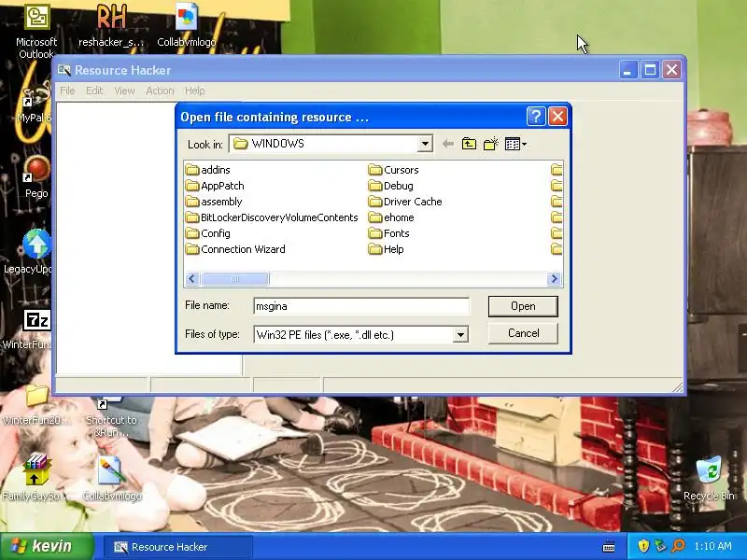Click the File name input field
Image resolution: width=747 pixels, height=560 pixels.
click(361, 306)
